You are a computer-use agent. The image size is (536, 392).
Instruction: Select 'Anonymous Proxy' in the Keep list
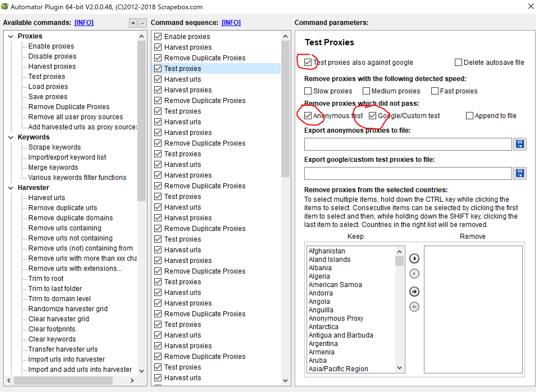coord(336,318)
